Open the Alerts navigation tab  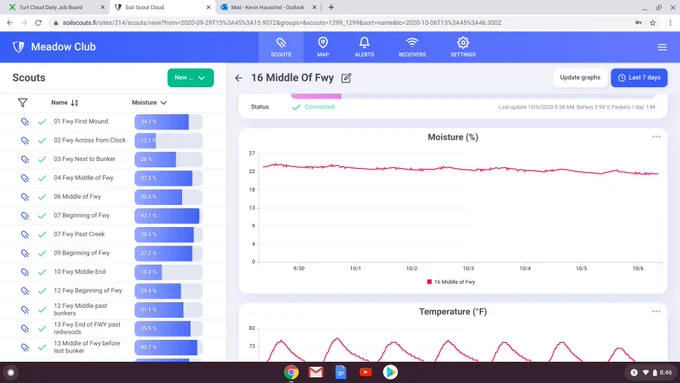coord(364,47)
